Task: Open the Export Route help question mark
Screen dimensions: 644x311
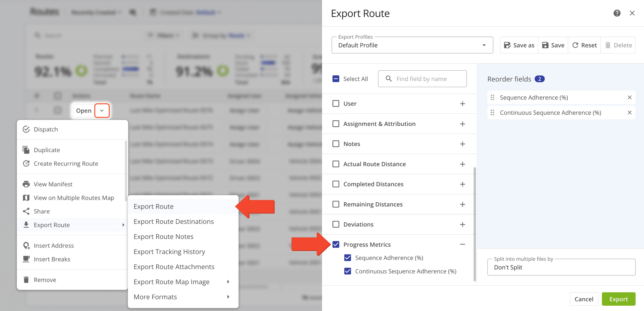Action: click(617, 13)
